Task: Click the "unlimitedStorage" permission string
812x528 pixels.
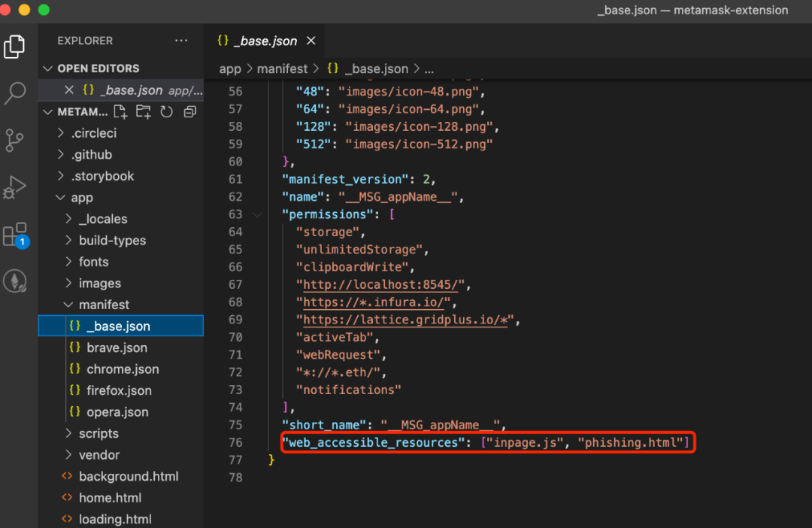Action: (x=359, y=249)
